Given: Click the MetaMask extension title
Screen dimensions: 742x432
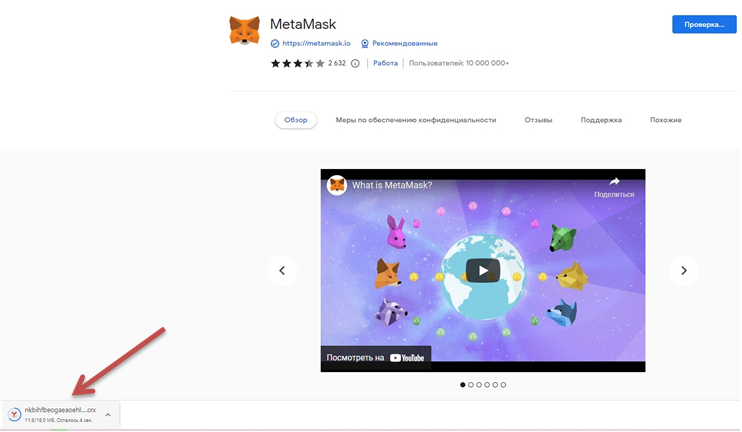Looking at the screenshot, I should tap(303, 24).
